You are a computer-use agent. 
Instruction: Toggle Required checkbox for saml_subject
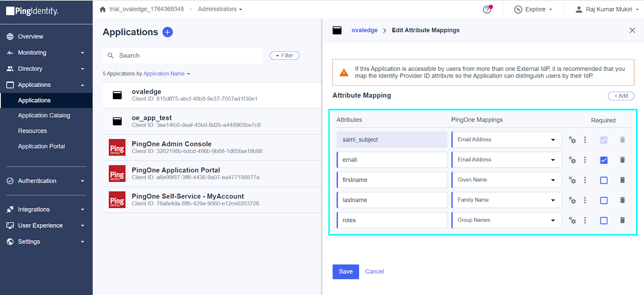(604, 140)
